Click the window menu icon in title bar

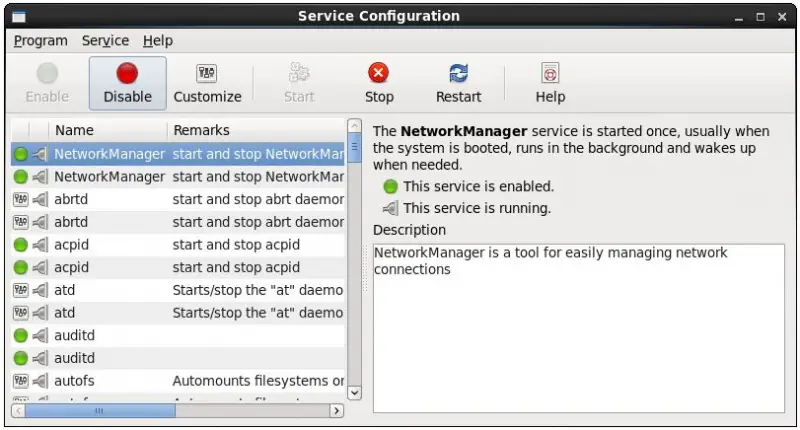(18, 16)
